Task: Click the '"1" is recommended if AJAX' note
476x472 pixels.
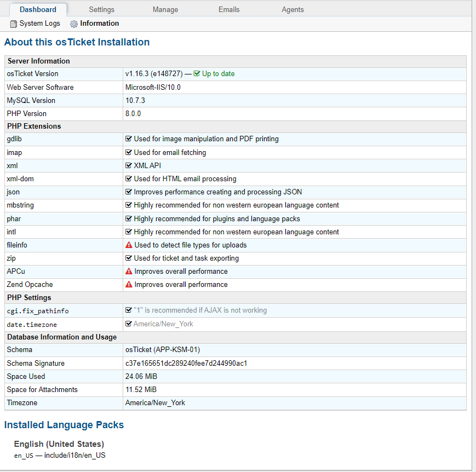Action: coord(200,310)
